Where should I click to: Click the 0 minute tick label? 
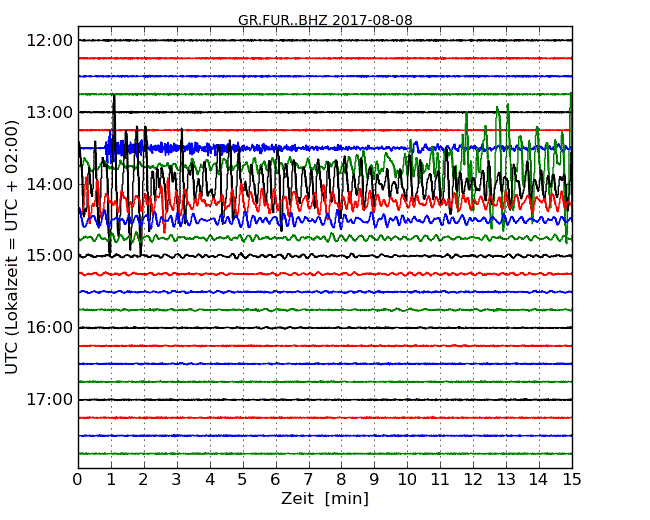[x=78, y=479]
